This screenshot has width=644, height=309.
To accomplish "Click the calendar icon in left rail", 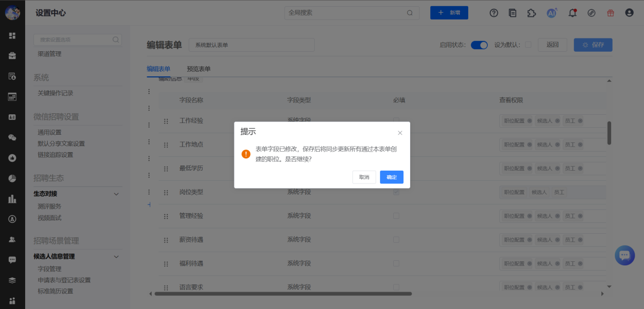I will pos(12,96).
